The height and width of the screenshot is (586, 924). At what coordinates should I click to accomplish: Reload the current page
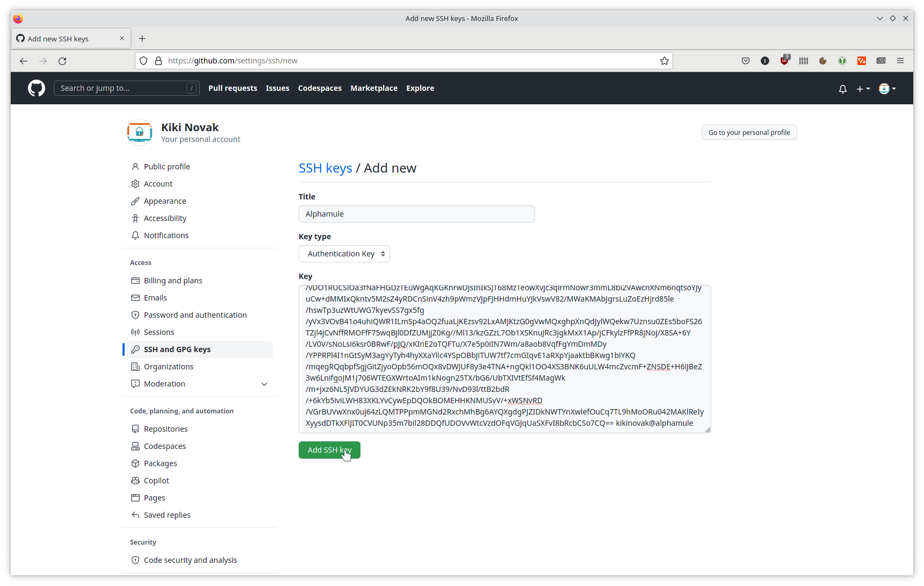click(x=62, y=61)
